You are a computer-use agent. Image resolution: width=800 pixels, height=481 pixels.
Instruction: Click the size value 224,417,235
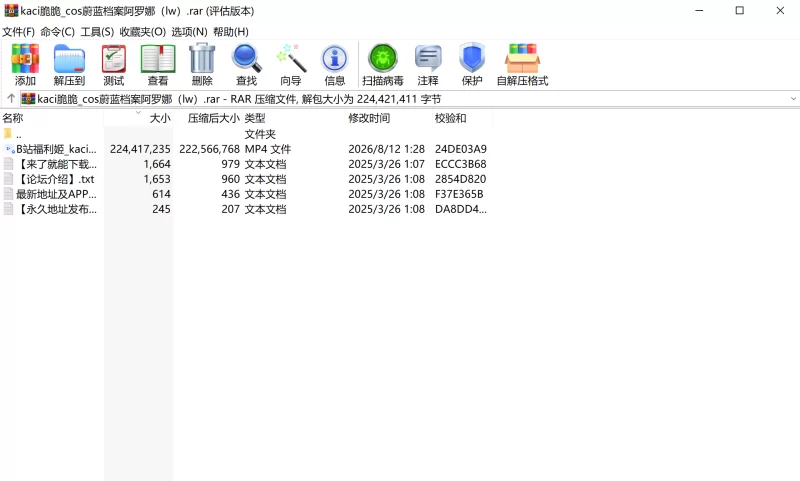point(140,149)
